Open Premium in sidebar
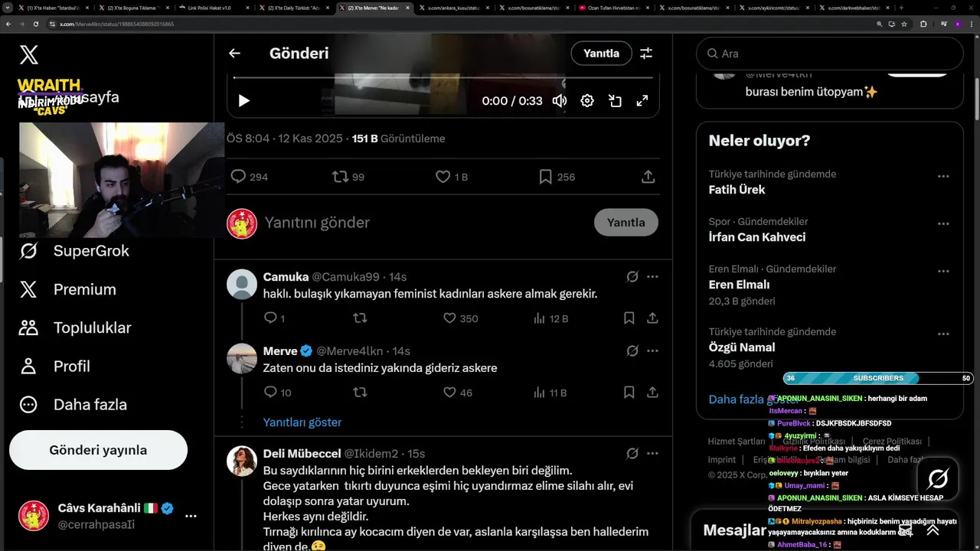 coord(68,289)
